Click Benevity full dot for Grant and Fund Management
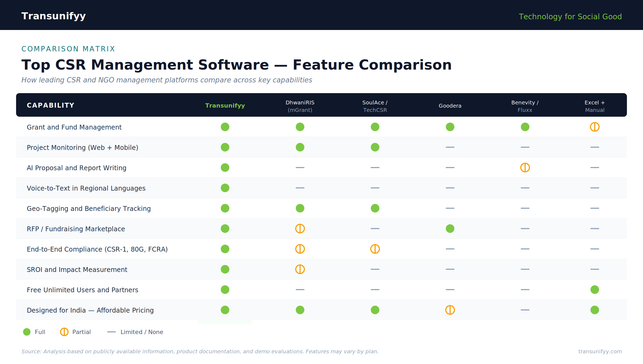Screen dimensions: 643x364 click(x=525, y=127)
